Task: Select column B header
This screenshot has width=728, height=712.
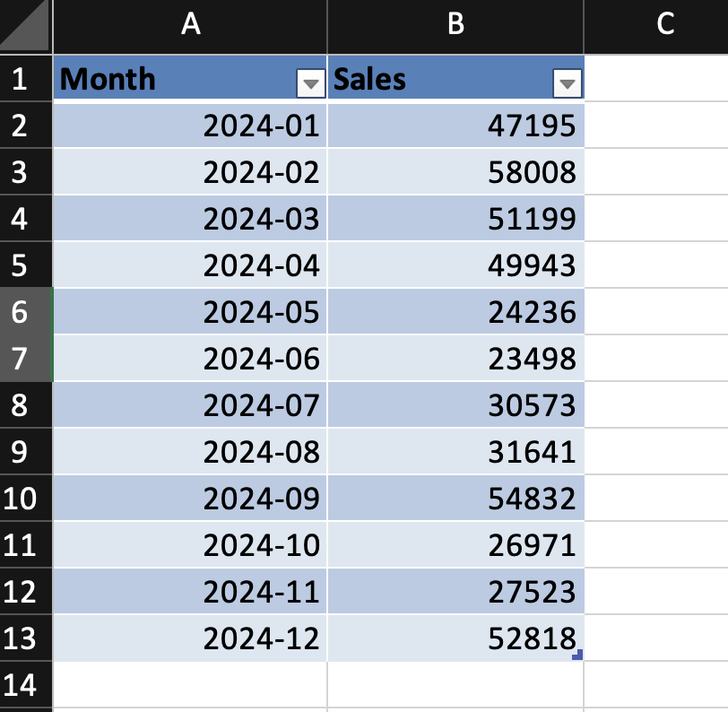Action: [x=455, y=26]
